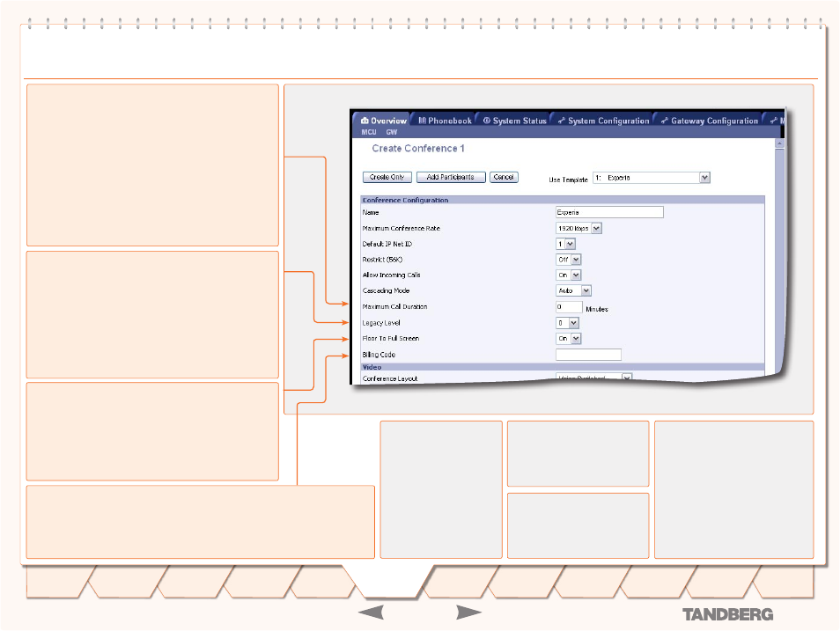Select the MCU sub-menu item
This screenshot has width=840, height=631.
point(369,132)
